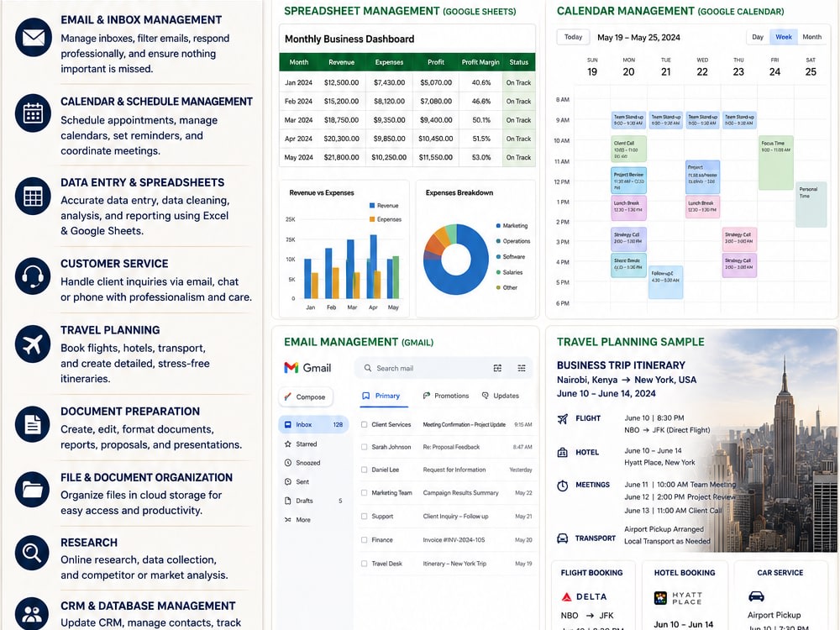This screenshot has width=840, height=630.
Task: Switch calendar to Week view
Action: pyautogui.click(x=783, y=37)
